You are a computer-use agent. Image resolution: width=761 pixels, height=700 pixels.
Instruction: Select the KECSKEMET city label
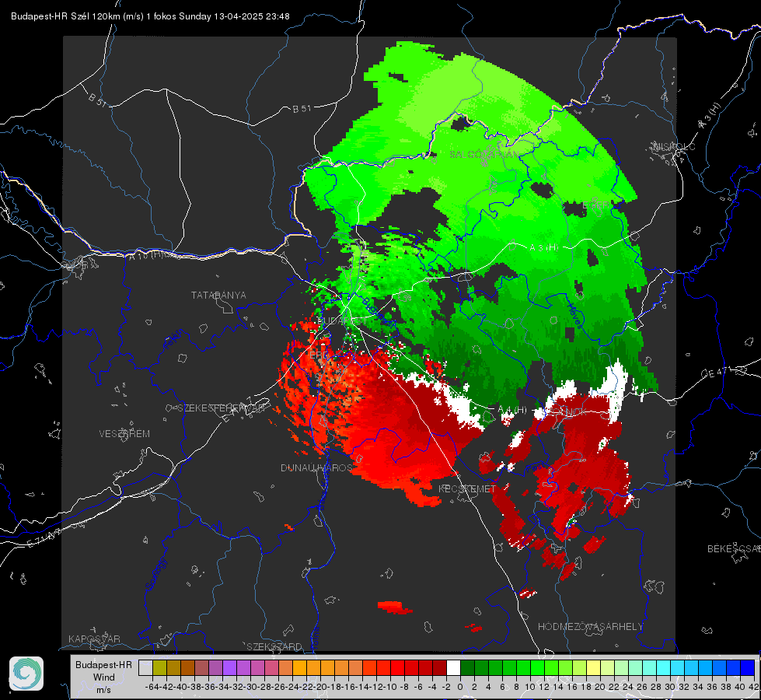pos(467,488)
